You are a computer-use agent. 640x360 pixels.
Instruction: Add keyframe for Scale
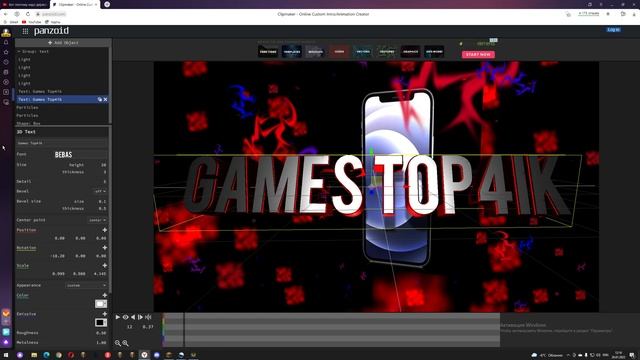point(104,266)
